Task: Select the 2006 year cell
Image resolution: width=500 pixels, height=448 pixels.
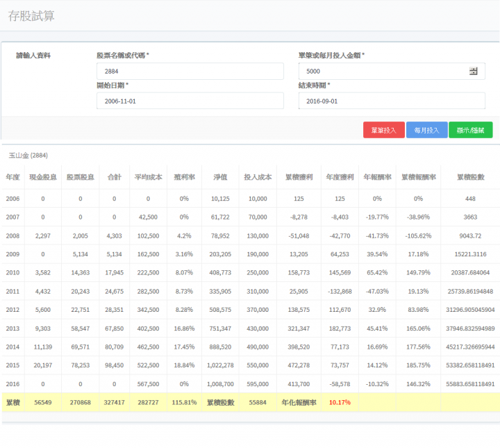Action: pos(12,199)
